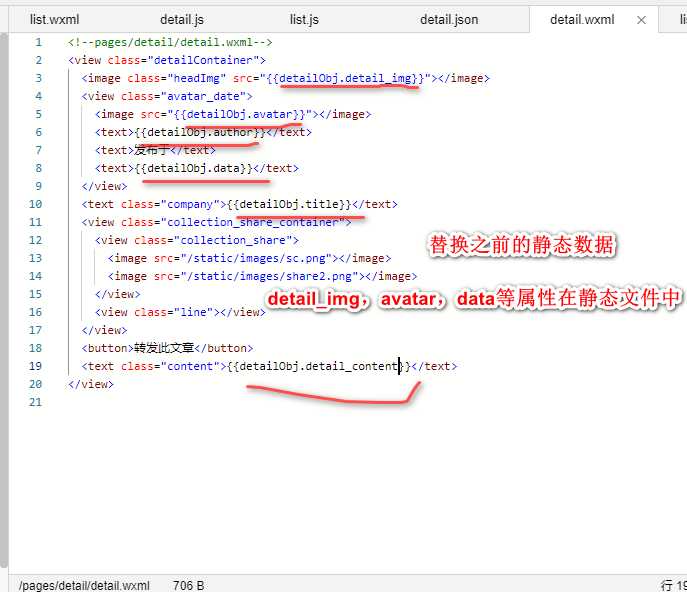Switch to the list.wxml tab
The width and height of the screenshot is (687, 592).
[54, 20]
